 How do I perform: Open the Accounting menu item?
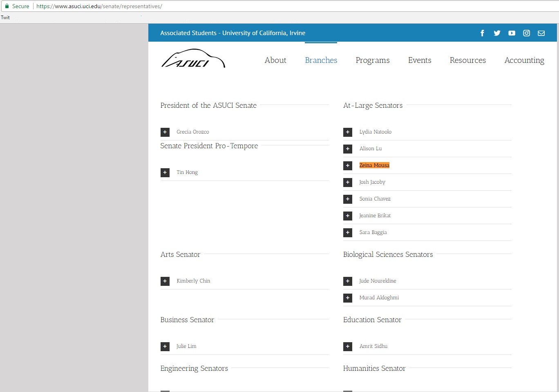pyautogui.click(x=524, y=60)
